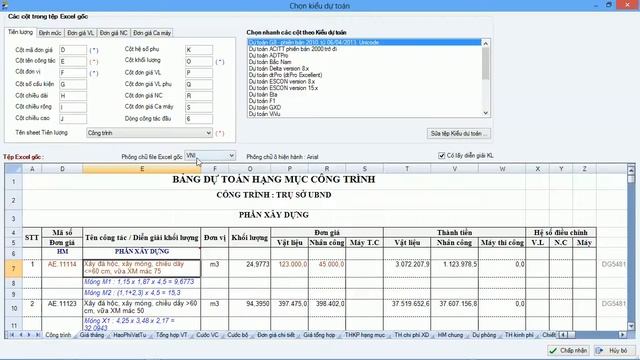640x360 pixels.
Task: Open the Đơn giá VL tab
Action: click(80, 33)
